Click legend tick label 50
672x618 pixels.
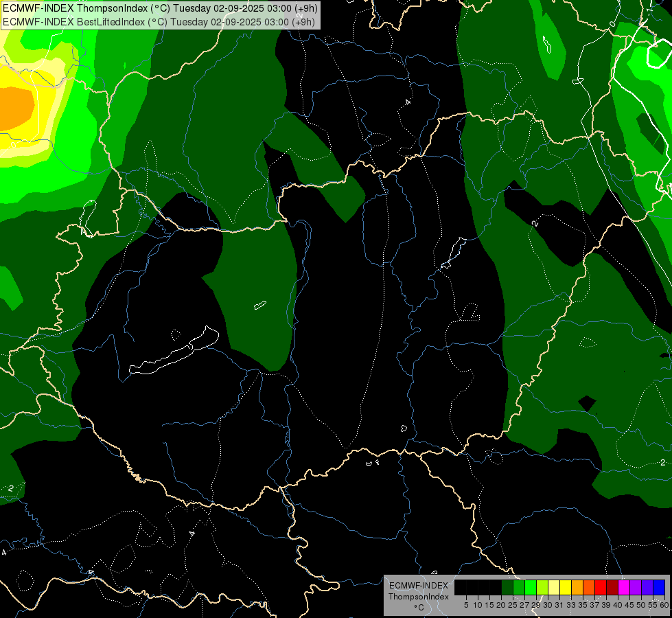[x=642, y=605]
